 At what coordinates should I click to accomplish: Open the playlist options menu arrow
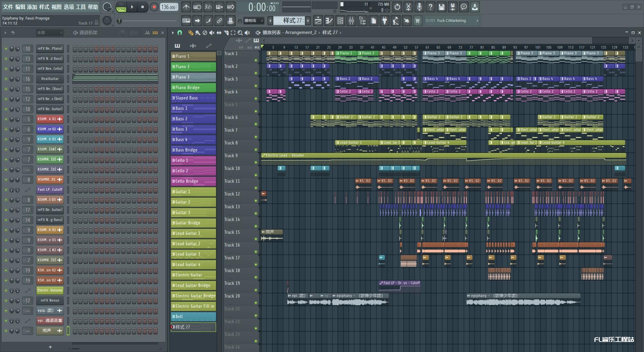point(173,33)
